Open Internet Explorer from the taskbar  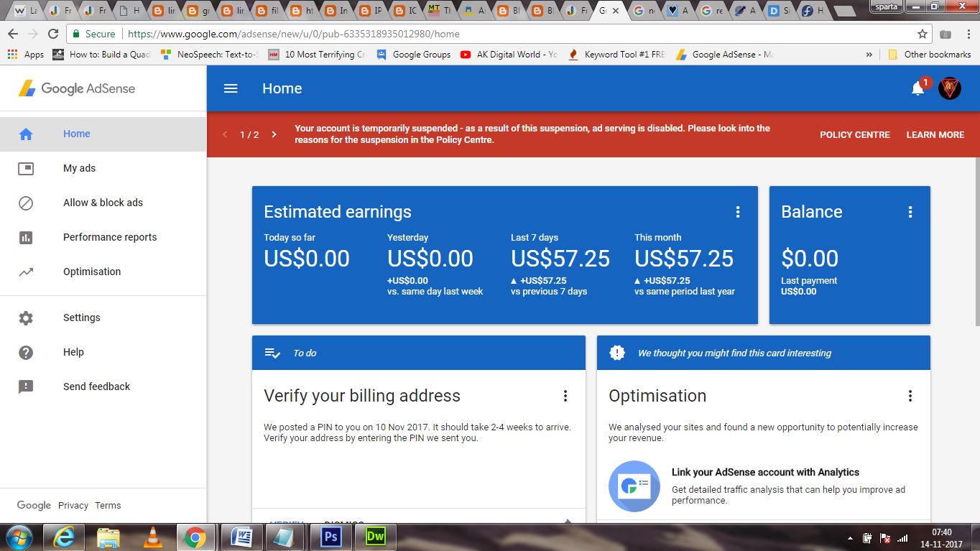[x=65, y=537]
